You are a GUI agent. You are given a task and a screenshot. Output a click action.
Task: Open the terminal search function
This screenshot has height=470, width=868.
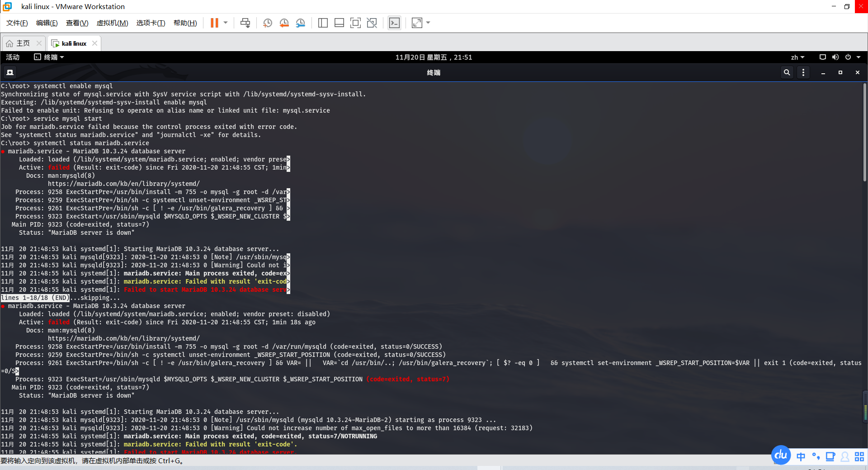pos(787,72)
